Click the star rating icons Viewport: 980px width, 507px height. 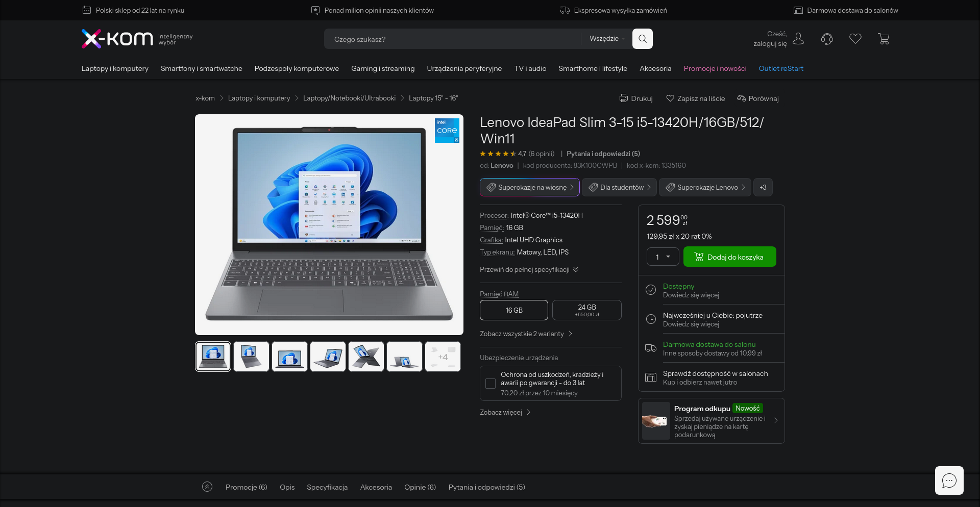click(x=498, y=154)
